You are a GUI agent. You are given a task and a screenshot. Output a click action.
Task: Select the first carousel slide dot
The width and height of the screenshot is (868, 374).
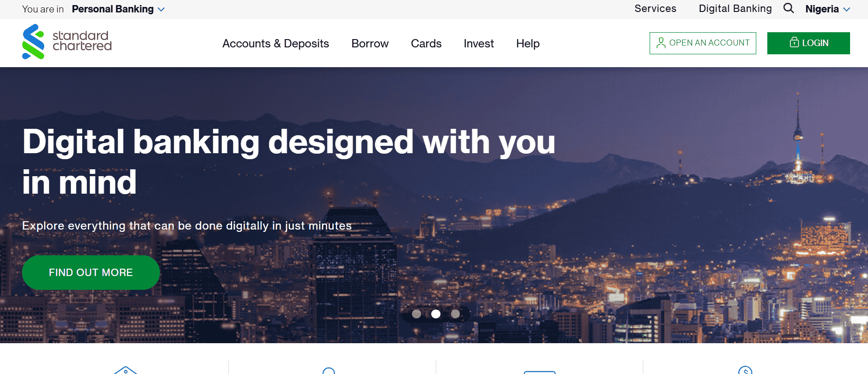(417, 314)
